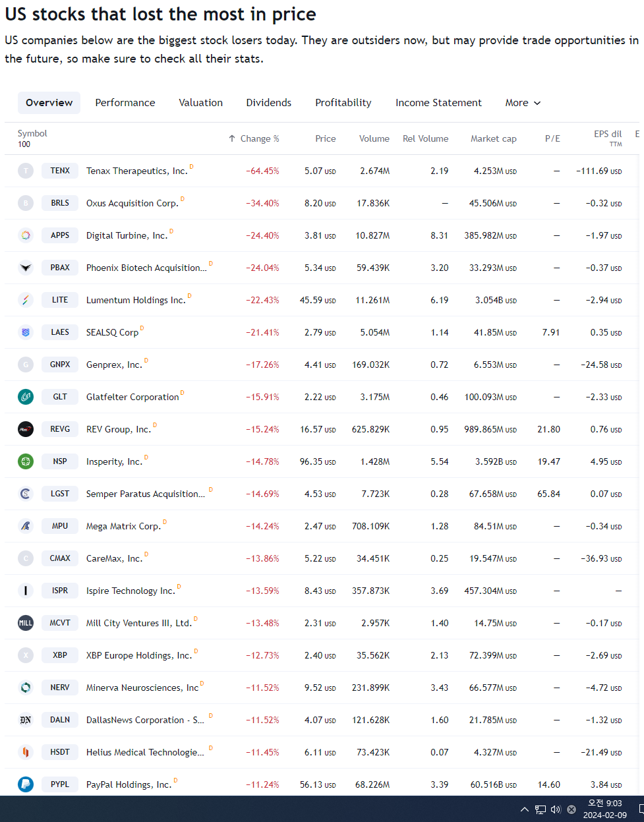Click the Insperity logo icon
644x822 pixels.
point(26,461)
